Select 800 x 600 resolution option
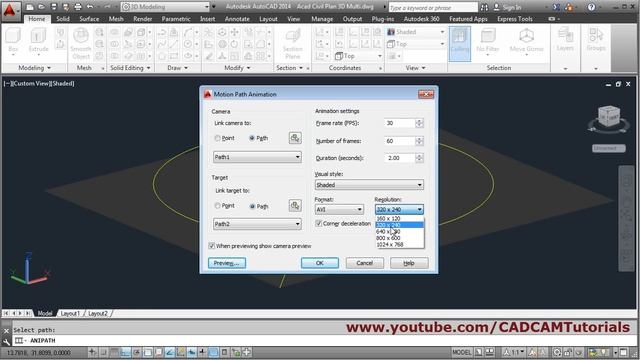 coord(400,238)
